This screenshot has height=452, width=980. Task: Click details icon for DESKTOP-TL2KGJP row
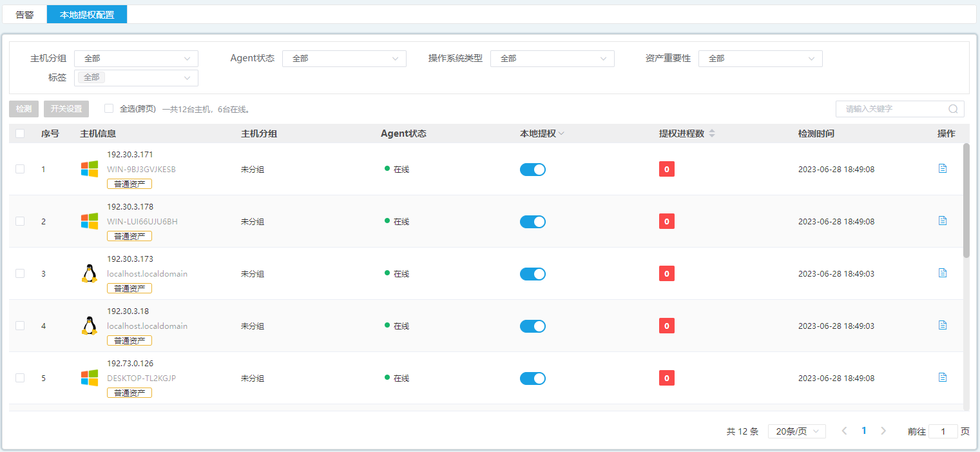(943, 377)
